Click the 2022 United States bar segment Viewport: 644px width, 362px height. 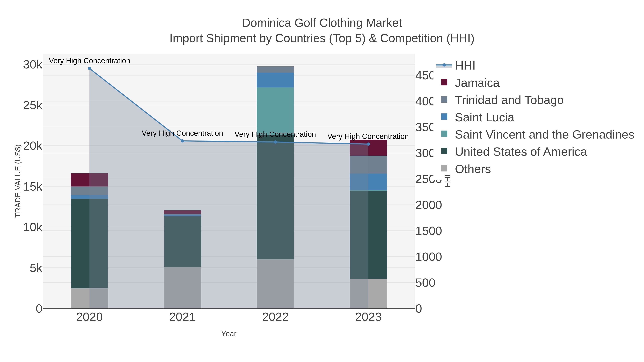click(x=275, y=197)
